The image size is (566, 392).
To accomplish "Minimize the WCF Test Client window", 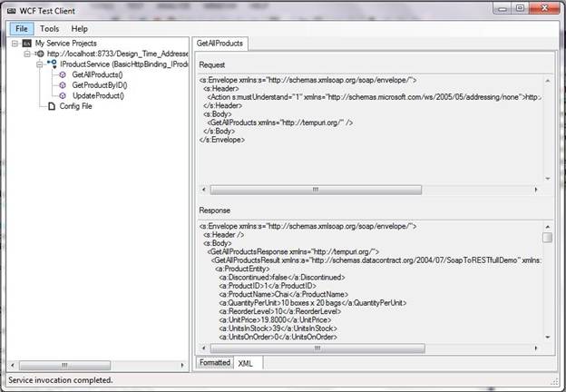I will tap(503, 8).
